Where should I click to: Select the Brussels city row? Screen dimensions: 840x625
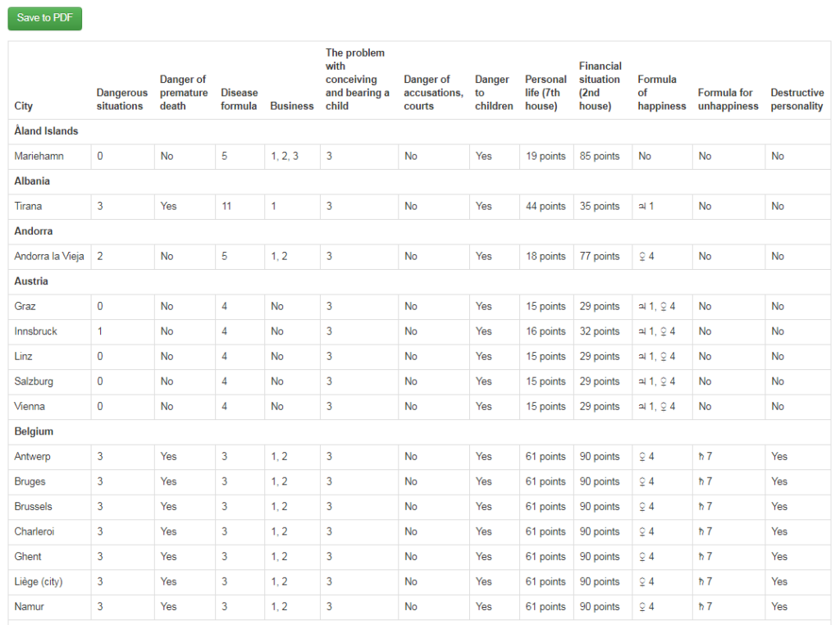pyautogui.click(x=33, y=507)
